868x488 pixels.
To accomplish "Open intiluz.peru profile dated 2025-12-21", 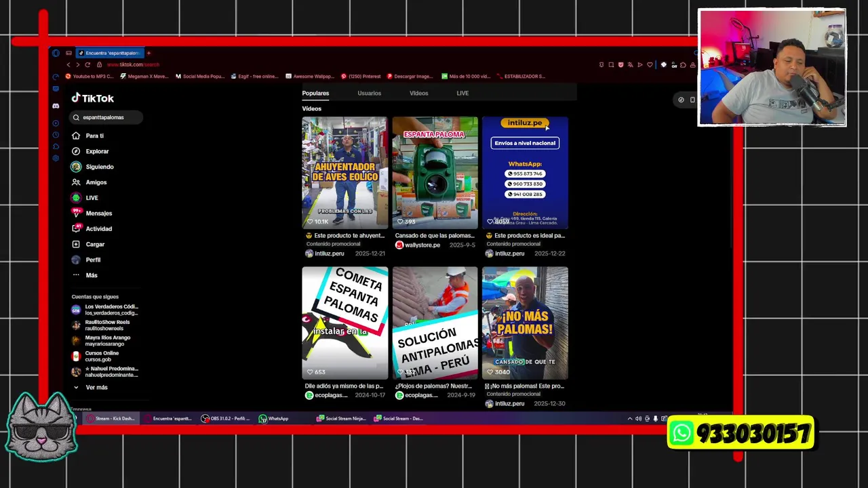I will 325,253.
